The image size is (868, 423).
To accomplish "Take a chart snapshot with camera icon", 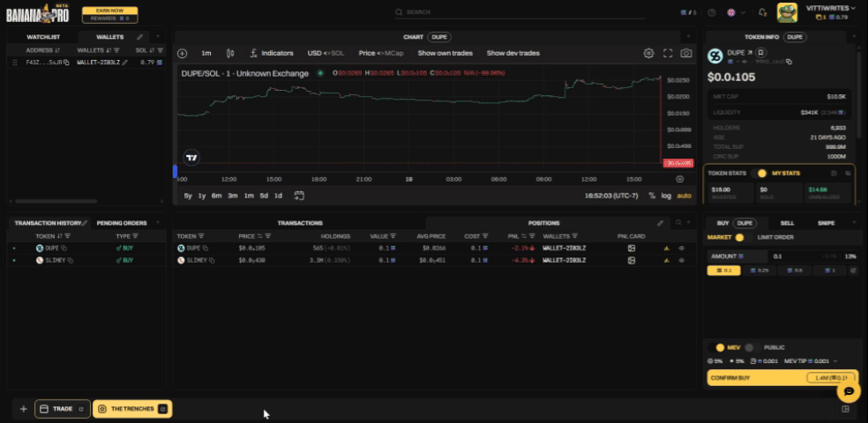I will click(686, 54).
